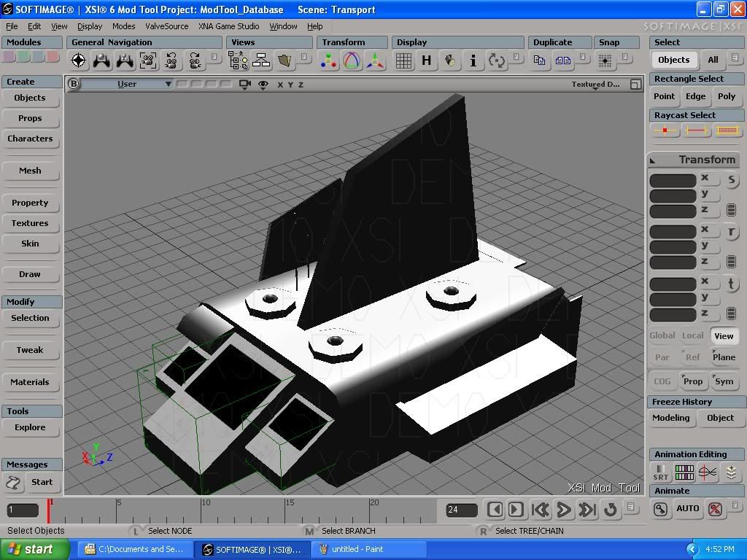Click the Snap to grid icon
The width and height of the screenshot is (747, 560).
[605, 61]
